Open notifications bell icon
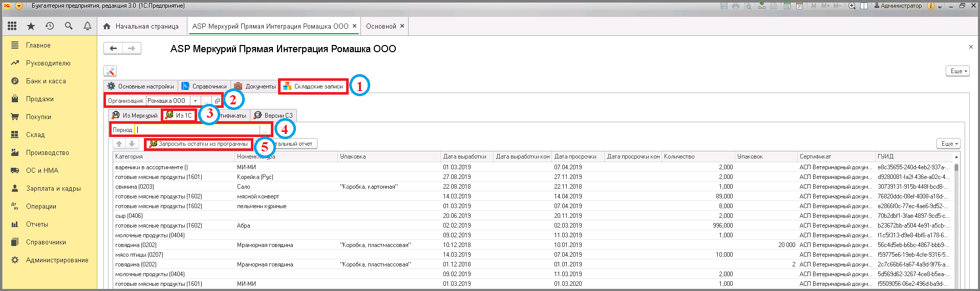 [88, 26]
